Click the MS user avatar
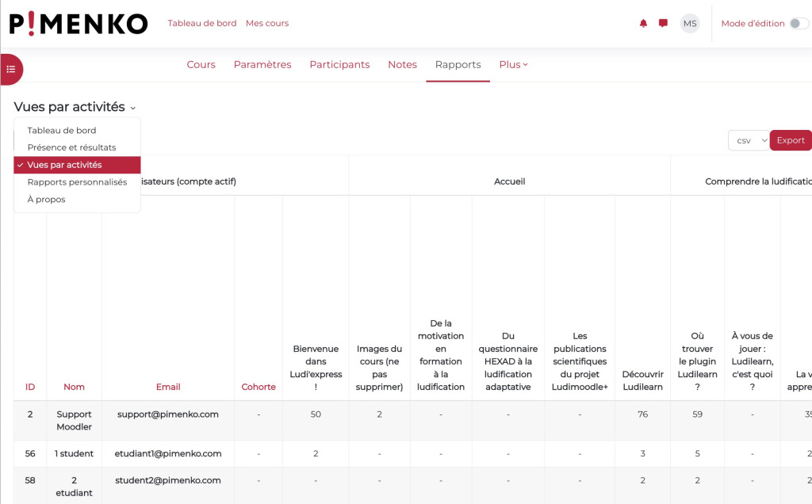 689,23
